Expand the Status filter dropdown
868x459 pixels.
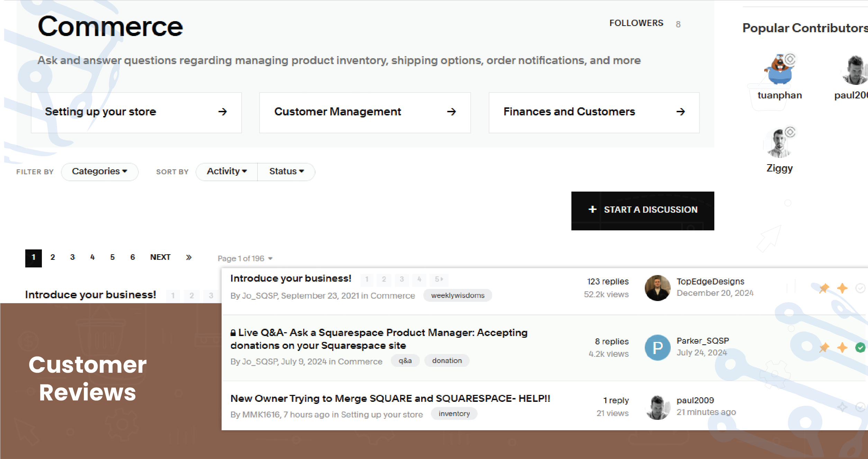click(285, 171)
